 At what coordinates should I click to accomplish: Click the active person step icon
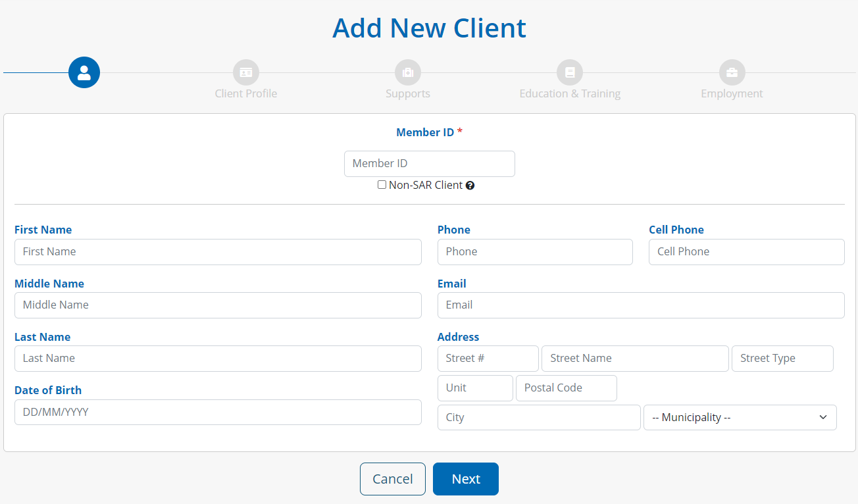84,72
